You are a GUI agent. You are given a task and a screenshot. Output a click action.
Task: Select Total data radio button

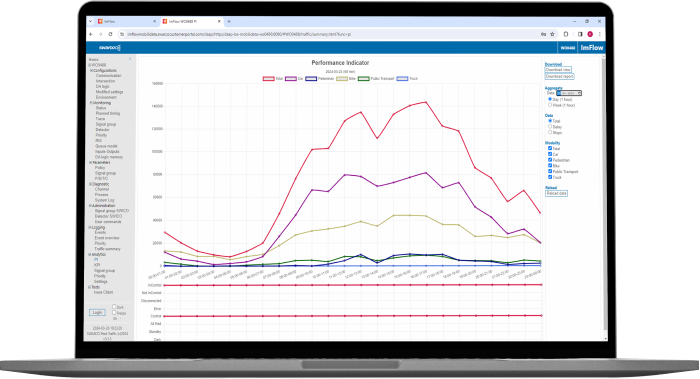pos(550,121)
